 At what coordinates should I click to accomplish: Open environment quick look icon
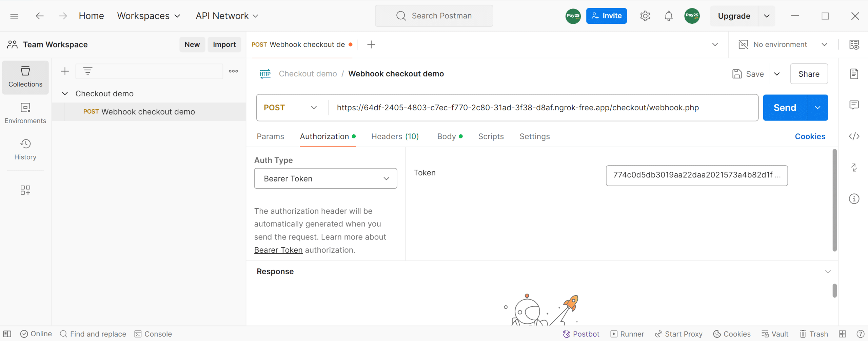point(854,44)
